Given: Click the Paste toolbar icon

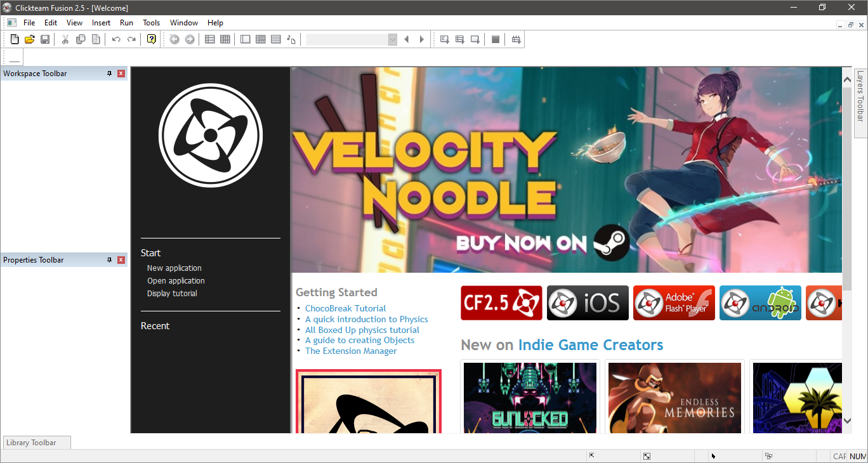Looking at the screenshot, I should [x=96, y=39].
